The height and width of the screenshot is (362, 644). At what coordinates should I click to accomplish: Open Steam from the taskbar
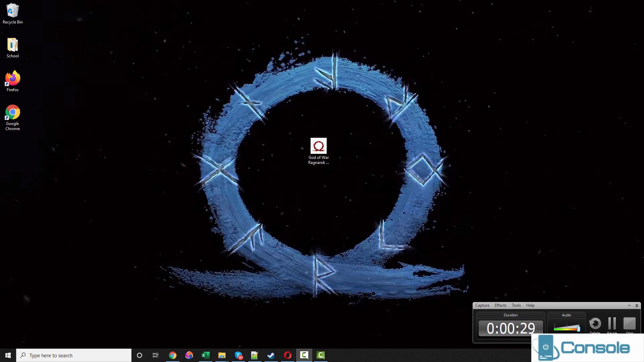(271, 355)
